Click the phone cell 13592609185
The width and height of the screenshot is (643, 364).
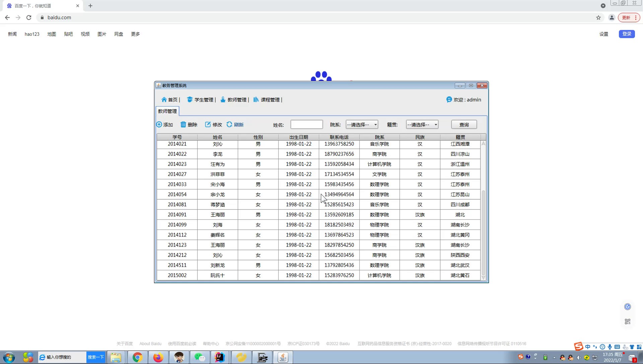tap(339, 214)
